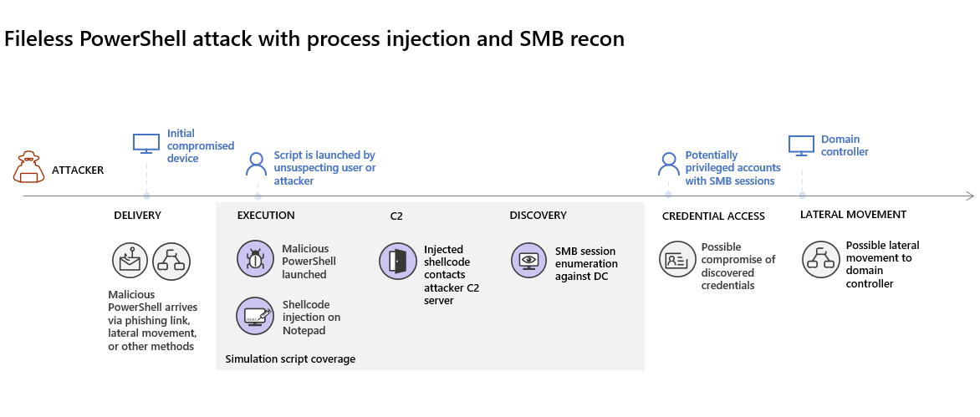Select the DISCOVERY stage heading
This screenshot has height=417, width=980.
pos(538,216)
